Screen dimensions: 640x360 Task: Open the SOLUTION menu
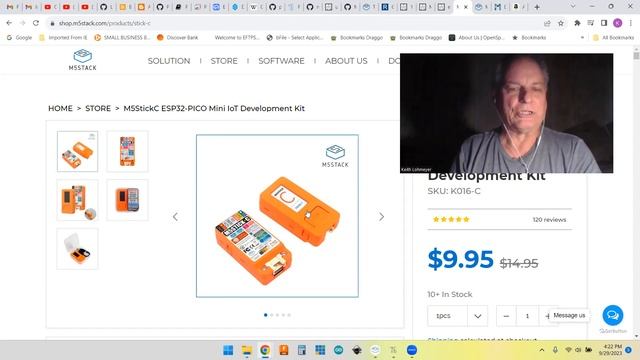[169, 61]
